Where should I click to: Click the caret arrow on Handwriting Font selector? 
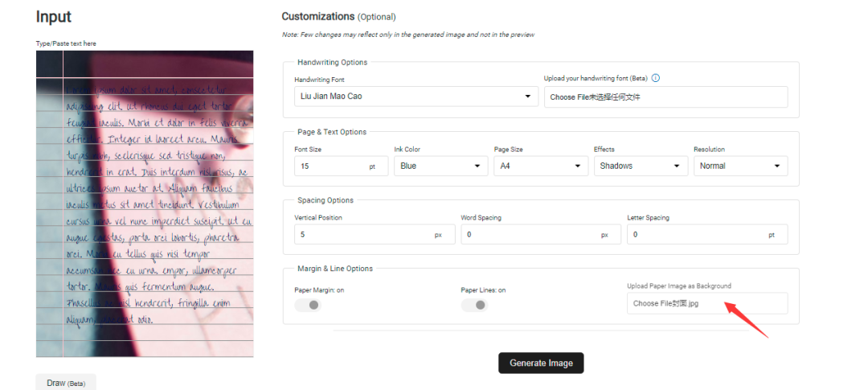tap(528, 96)
